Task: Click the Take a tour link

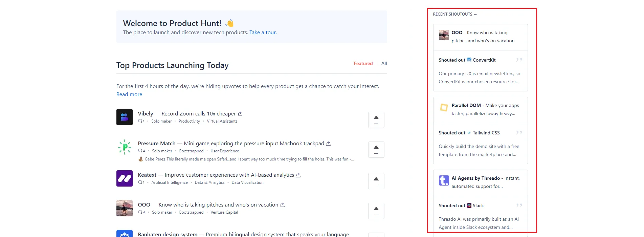Action: click(x=263, y=33)
